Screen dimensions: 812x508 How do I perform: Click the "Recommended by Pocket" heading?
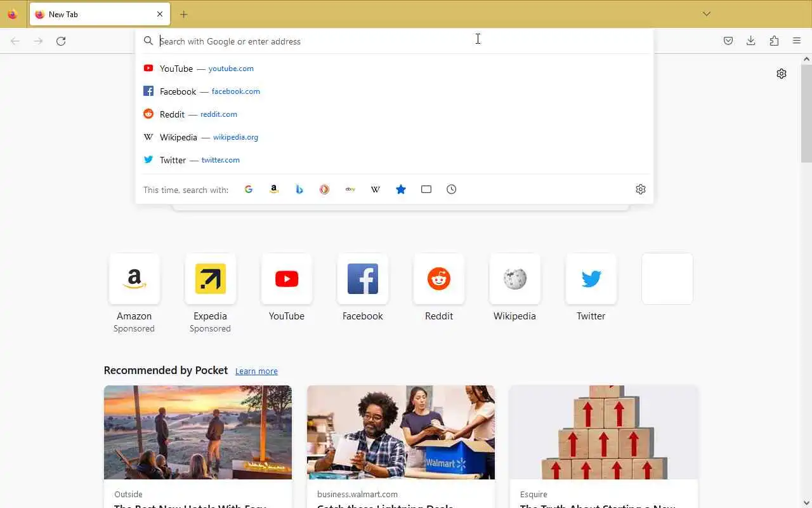click(x=166, y=370)
